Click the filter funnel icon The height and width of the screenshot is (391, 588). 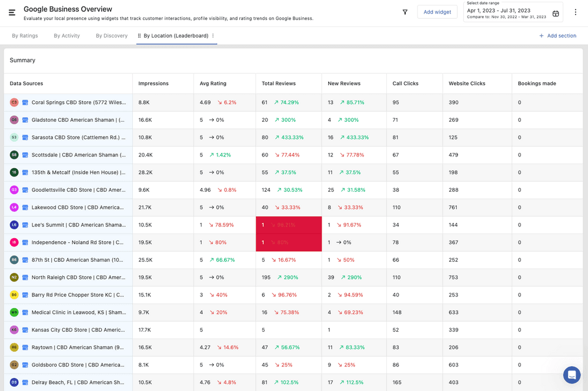[405, 12]
